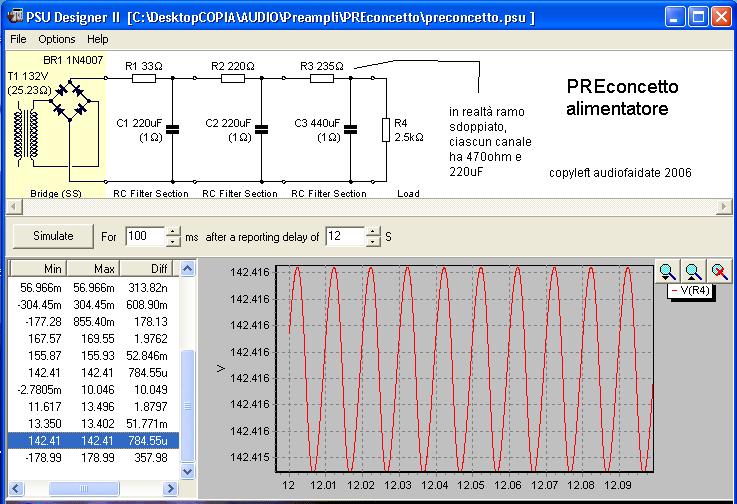This screenshot has height=504, width=737.
Task: Select the cell showing 313.82n
Action: click(x=147, y=288)
